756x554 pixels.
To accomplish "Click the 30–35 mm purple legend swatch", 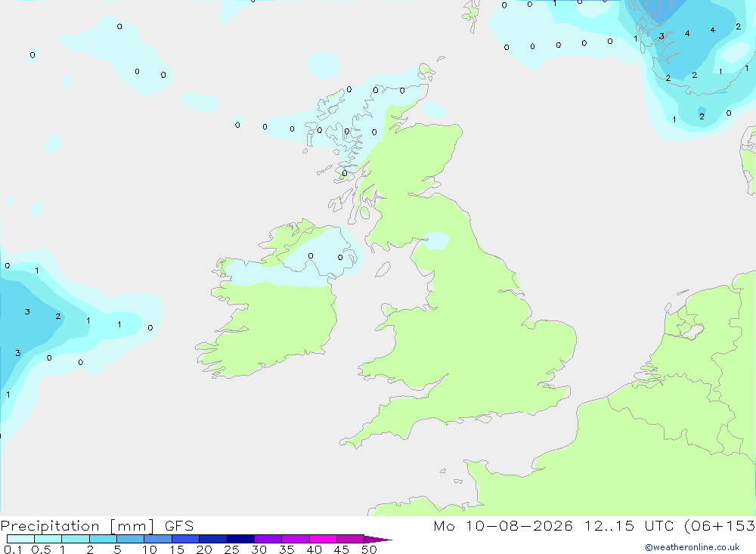I will pyautogui.click(x=268, y=539).
